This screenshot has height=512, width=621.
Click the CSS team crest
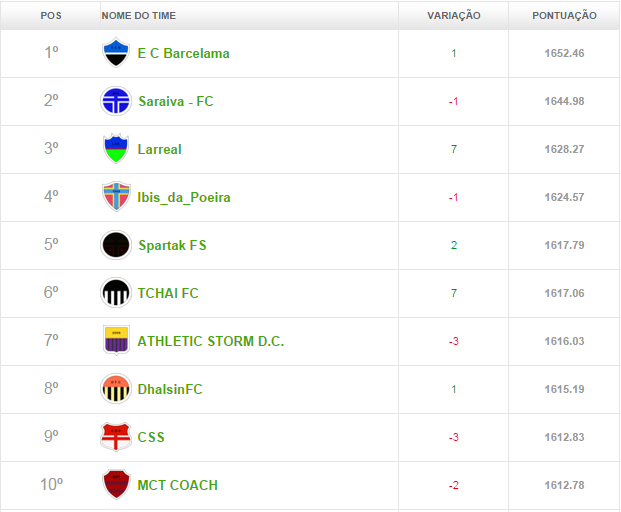coord(116,437)
